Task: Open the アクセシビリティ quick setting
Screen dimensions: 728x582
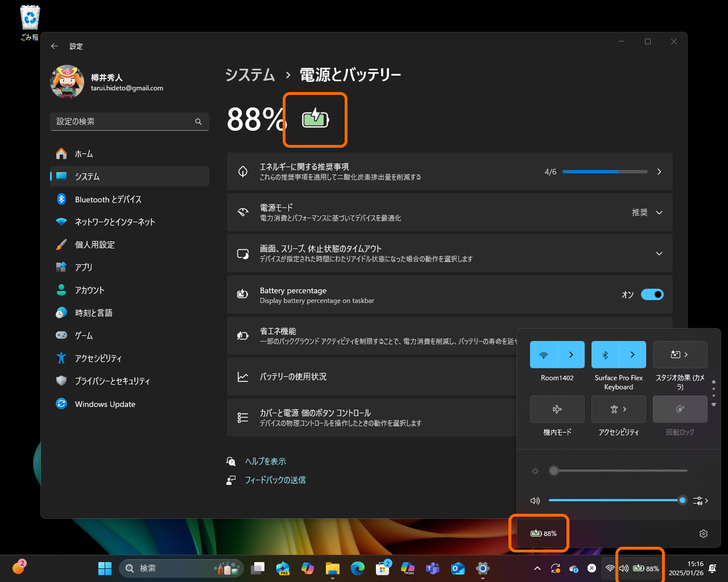Action: coord(614,409)
